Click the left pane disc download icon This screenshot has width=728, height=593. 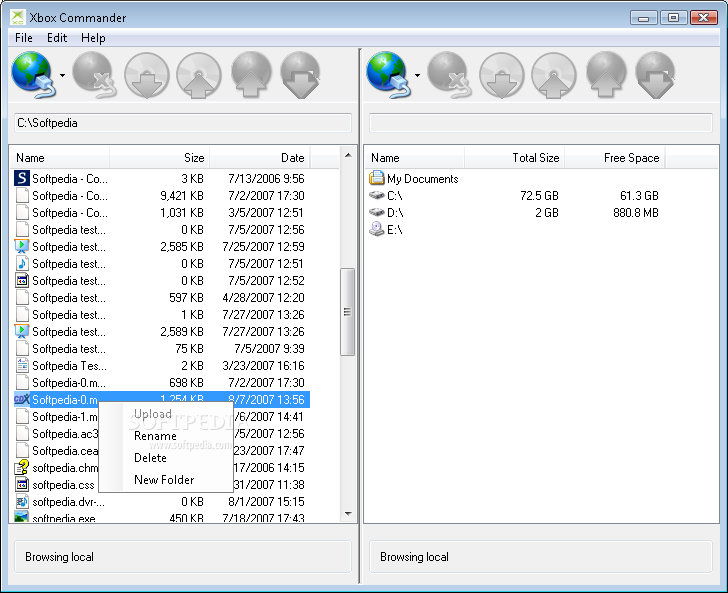coord(146,75)
